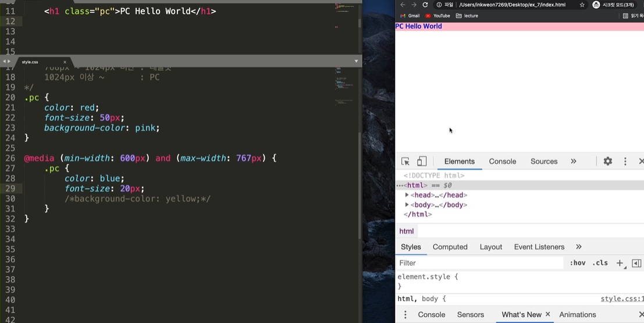Expand the <head> node in Elements
Screen dimensions: 644x323
click(407, 195)
